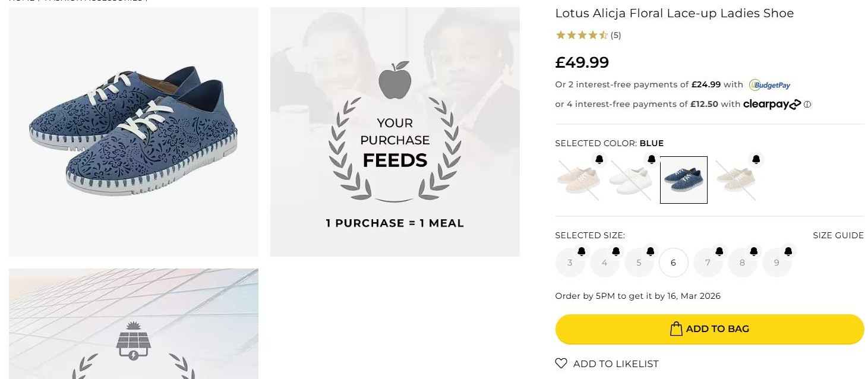Click the notify bell on size 4
Viewport: 868px width, 379px height.
point(616,251)
